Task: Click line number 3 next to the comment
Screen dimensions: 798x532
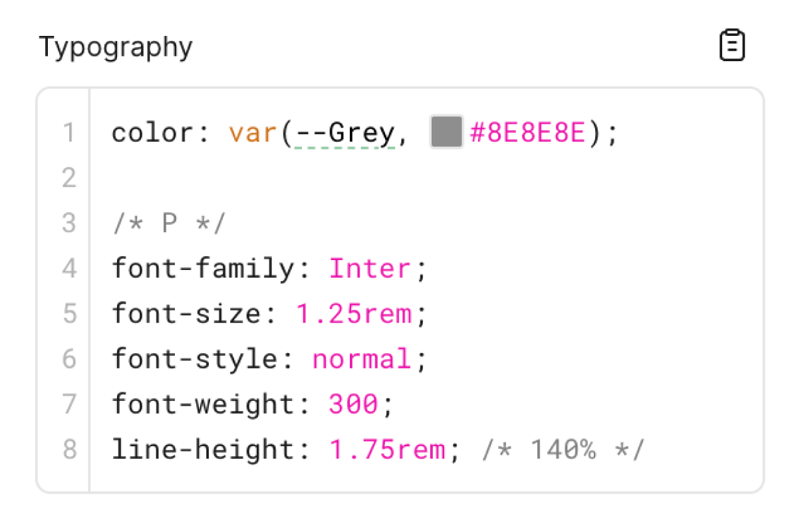Action: click(x=69, y=223)
